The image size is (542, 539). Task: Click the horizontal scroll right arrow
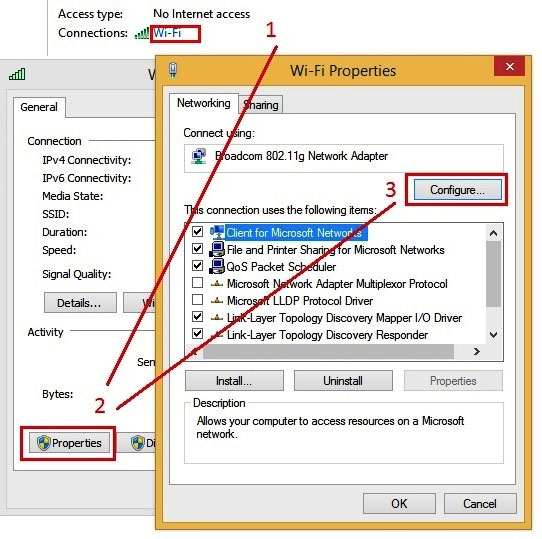point(477,352)
